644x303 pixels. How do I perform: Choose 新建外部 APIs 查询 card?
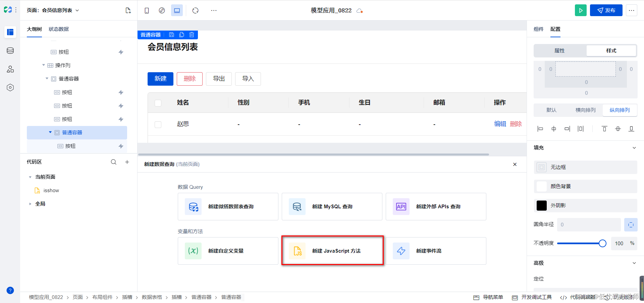pyautogui.click(x=436, y=207)
